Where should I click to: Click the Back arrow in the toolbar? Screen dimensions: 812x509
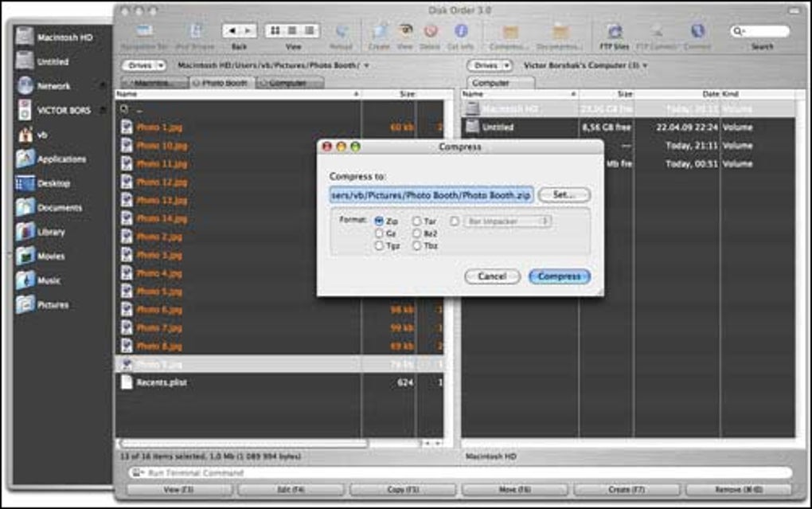click(x=232, y=31)
